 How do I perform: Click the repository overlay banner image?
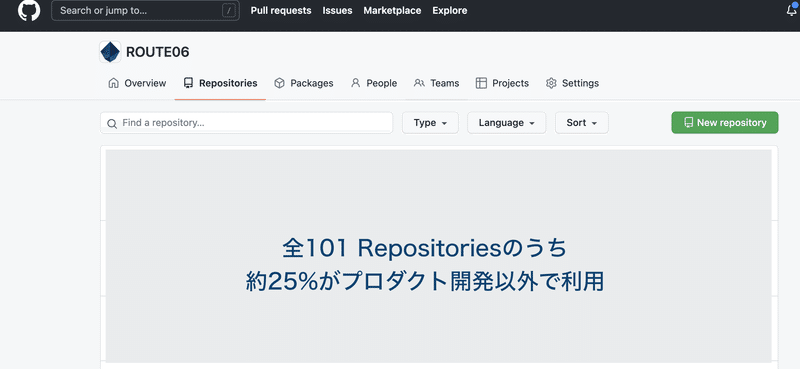(x=438, y=256)
